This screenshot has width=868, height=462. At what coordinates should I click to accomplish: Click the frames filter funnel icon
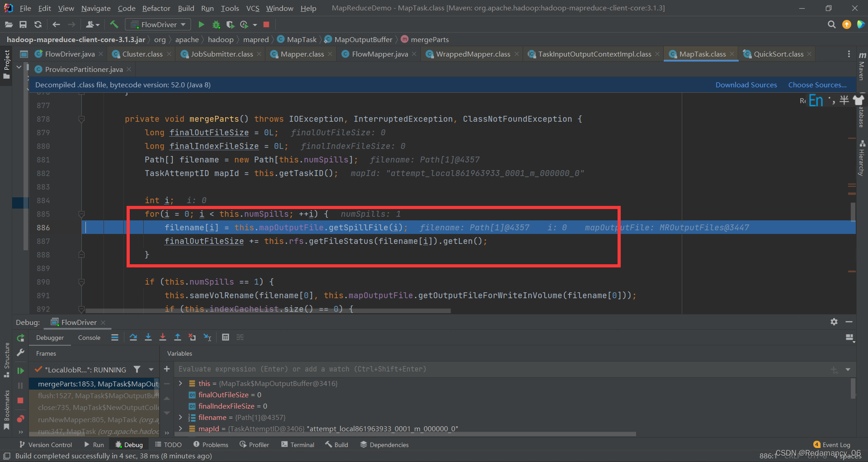pyautogui.click(x=137, y=369)
